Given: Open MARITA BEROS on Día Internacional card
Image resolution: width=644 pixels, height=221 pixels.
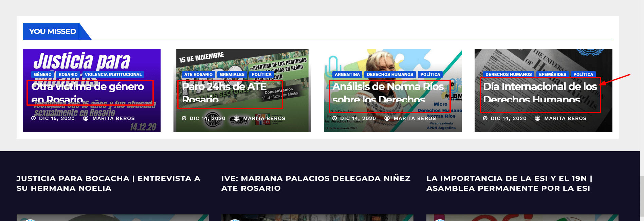Looking at the screenshot, I should 565,118.
